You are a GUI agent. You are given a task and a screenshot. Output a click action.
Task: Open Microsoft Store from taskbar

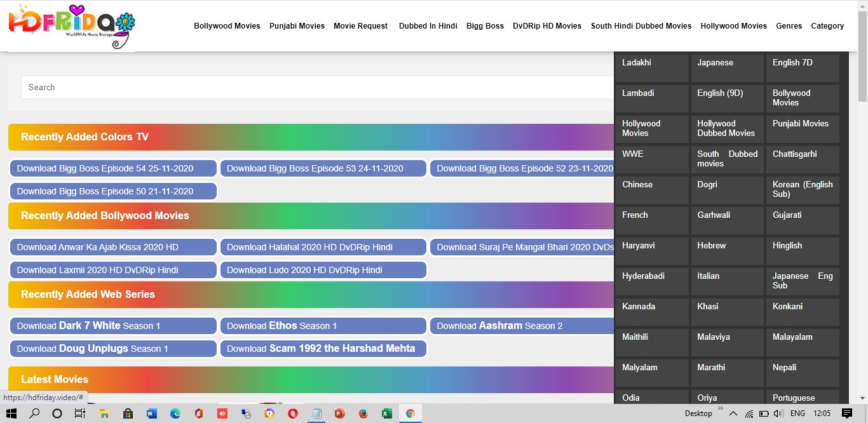[x=128, y=413]
